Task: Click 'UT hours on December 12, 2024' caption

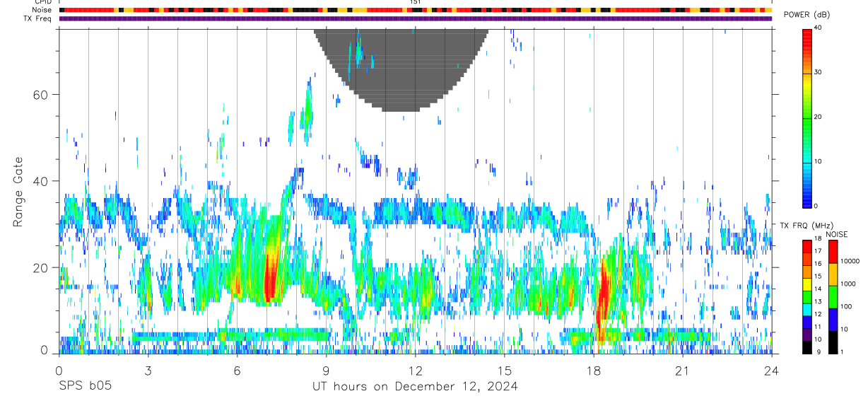Action: [415, 386]
